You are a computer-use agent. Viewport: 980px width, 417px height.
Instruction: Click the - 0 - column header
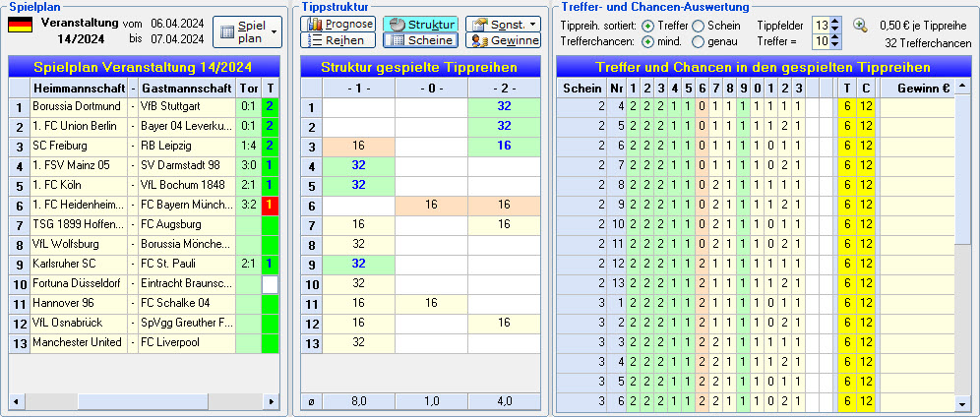(431, 88)
